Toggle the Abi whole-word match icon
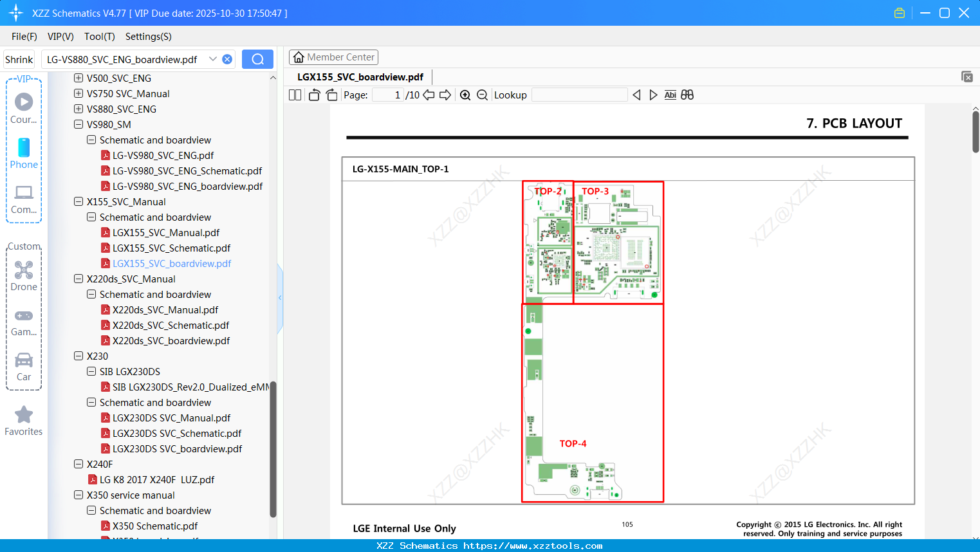The height and width of the screenshot is (552, 980). [x=670, y=95]
